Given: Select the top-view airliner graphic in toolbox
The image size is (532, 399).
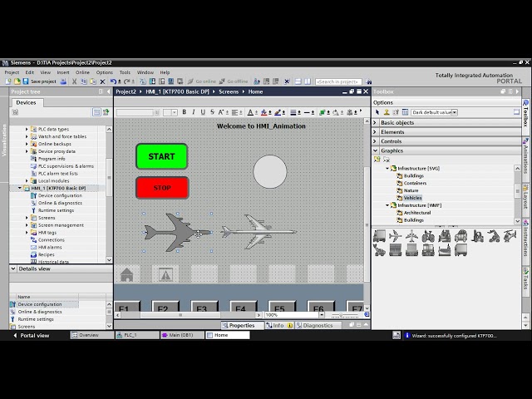Looking at the screenshot, I should 411,236.
